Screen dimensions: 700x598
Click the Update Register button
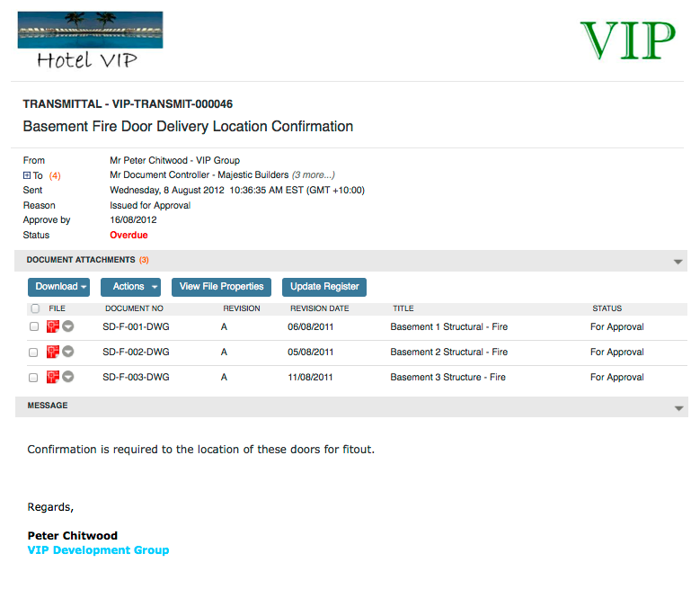coord(324,287)
